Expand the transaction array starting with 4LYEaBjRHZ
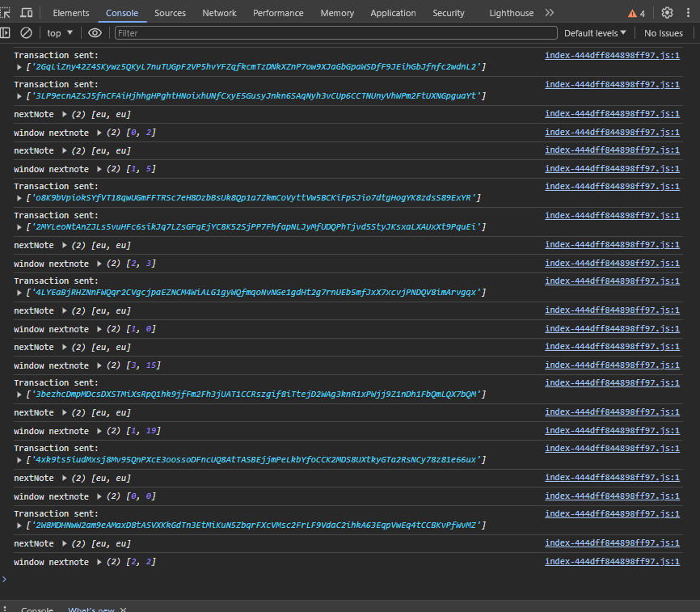 [19, 293]
